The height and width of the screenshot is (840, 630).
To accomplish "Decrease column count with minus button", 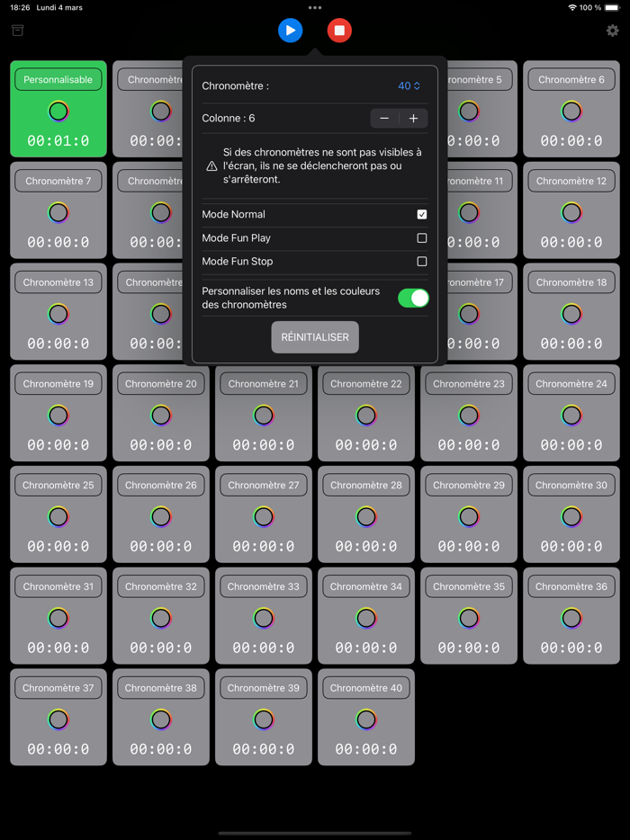I will click(x=384, y=119).
